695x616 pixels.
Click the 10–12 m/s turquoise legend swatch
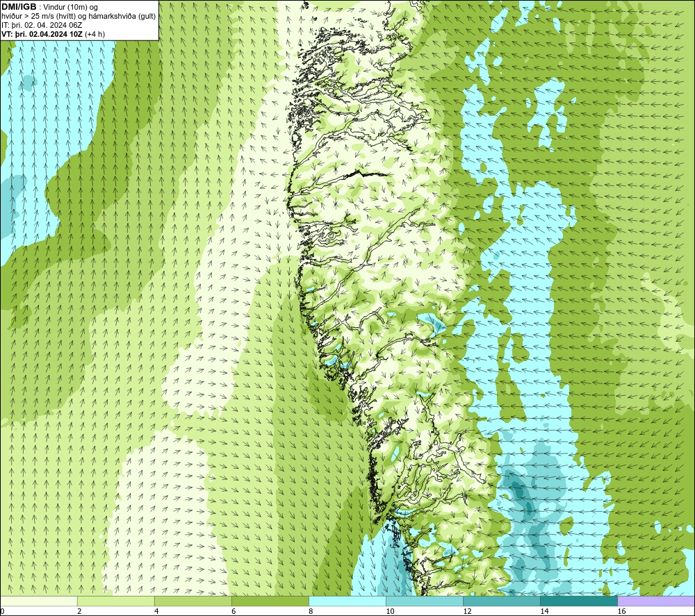[x=424, y=601]
